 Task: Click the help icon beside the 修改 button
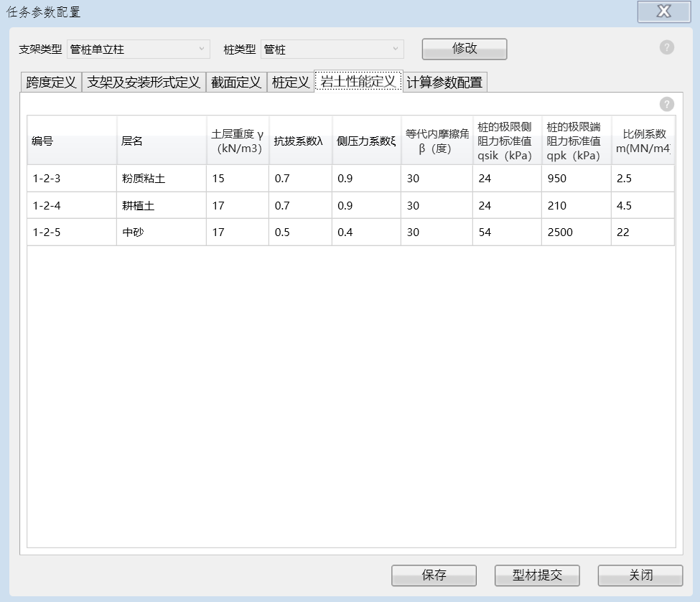pos(667,48)
